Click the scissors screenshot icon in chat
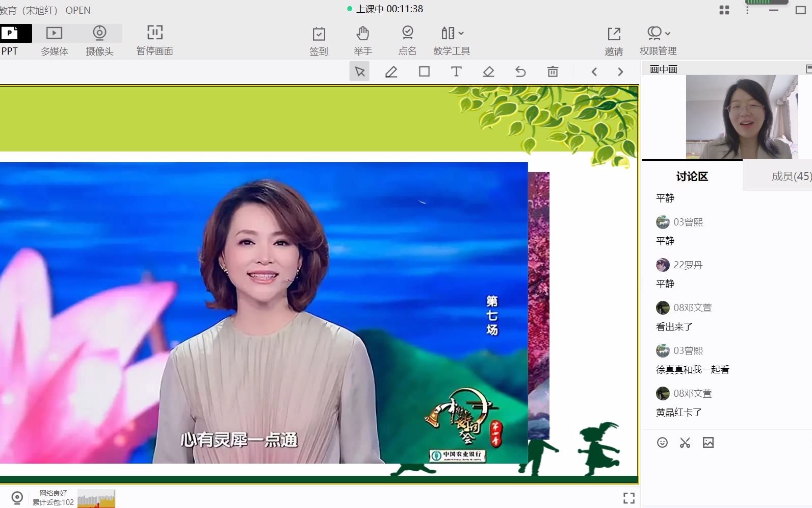 tap(685, 443)
